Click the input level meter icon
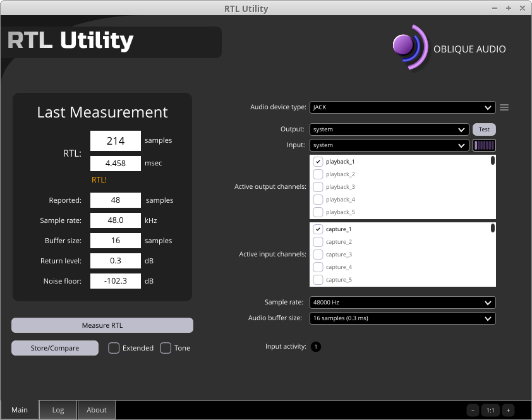This screenshot has width=532, height=420. (x=485, y=145)
